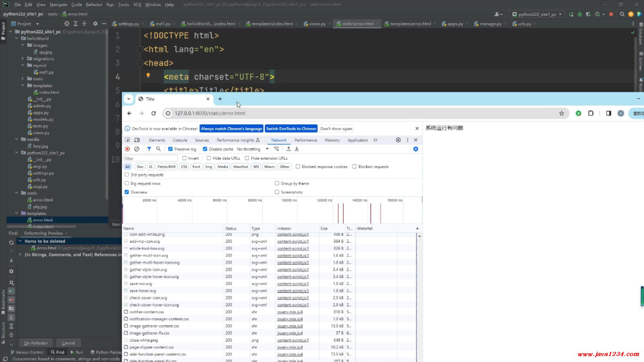The width and height of the screenshot is (644, 362).
Task: Uncheck the Preserve log checkbox
Action: click(170, 149)
